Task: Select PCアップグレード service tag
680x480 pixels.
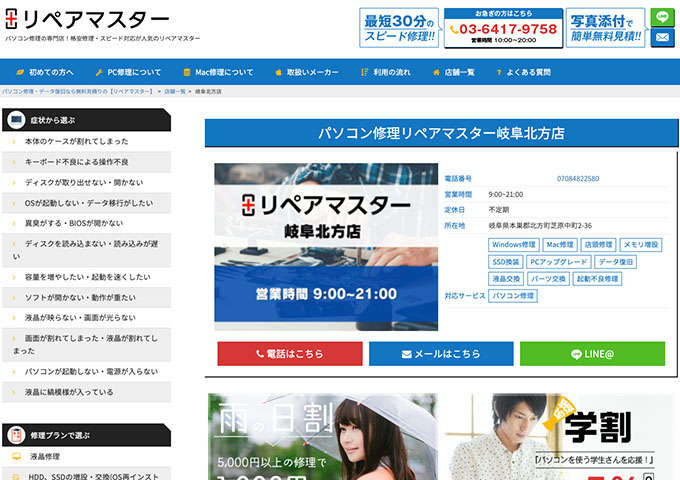Action: coord(559,262)
